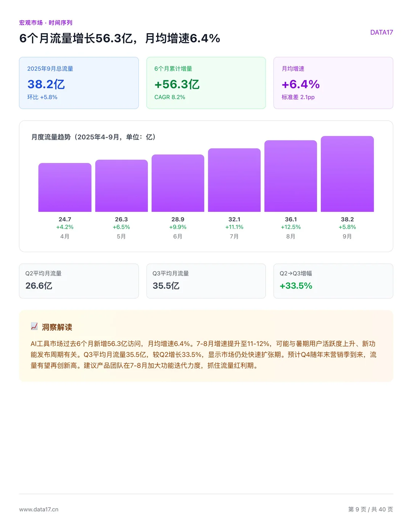412x532 pixels.
Task: Select the Q3平均月流量 card
Action: tap(206, 281)
